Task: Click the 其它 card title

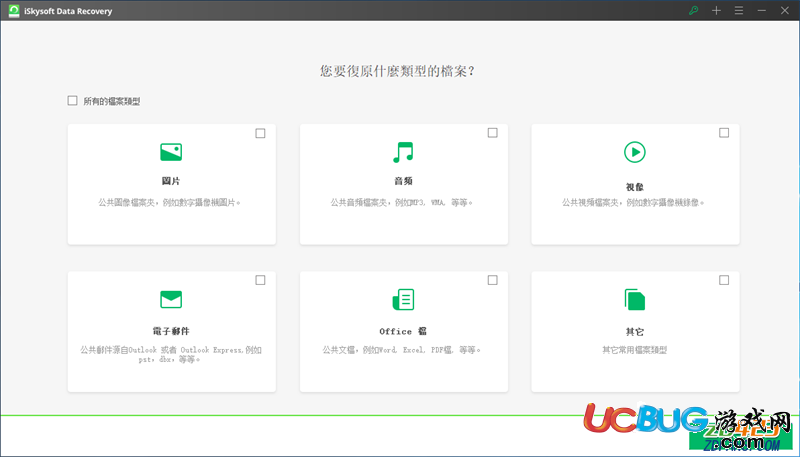Action: click(x=635, y=332)
